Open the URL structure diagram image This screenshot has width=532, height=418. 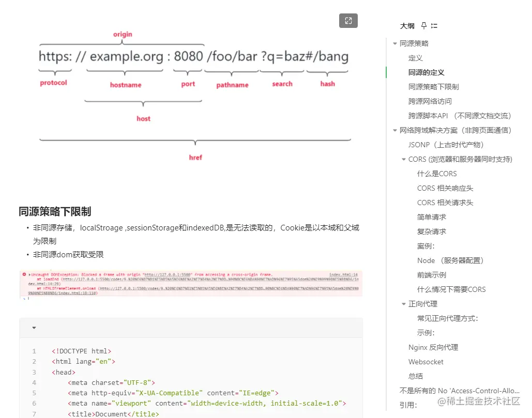(194, 96)
